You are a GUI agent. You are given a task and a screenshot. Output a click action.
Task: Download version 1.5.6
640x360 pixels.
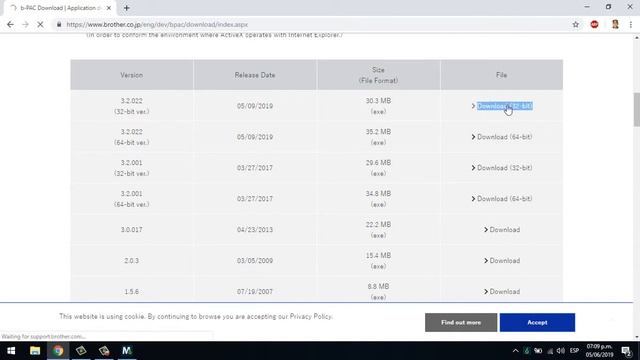tap(504, 292)
